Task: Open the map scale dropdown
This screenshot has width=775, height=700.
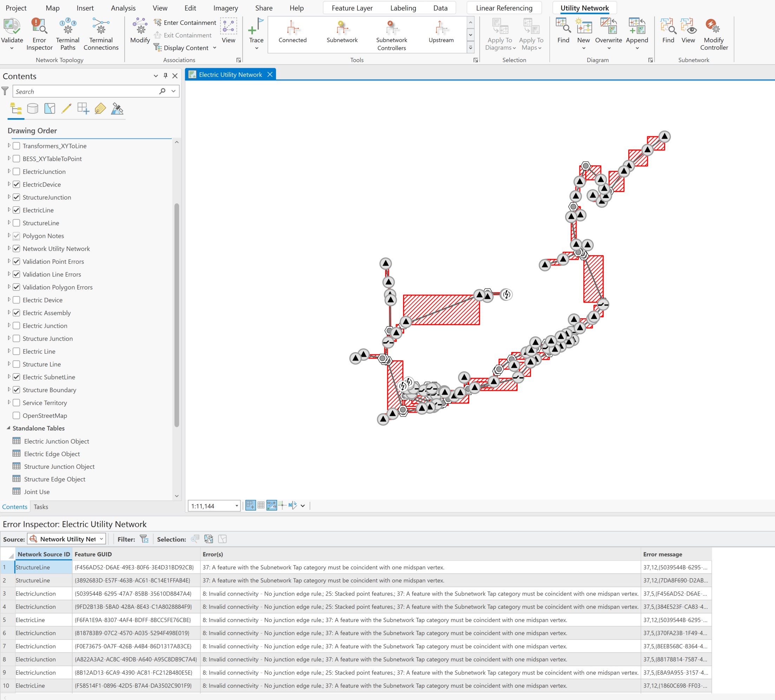Action: pos(236,506)
